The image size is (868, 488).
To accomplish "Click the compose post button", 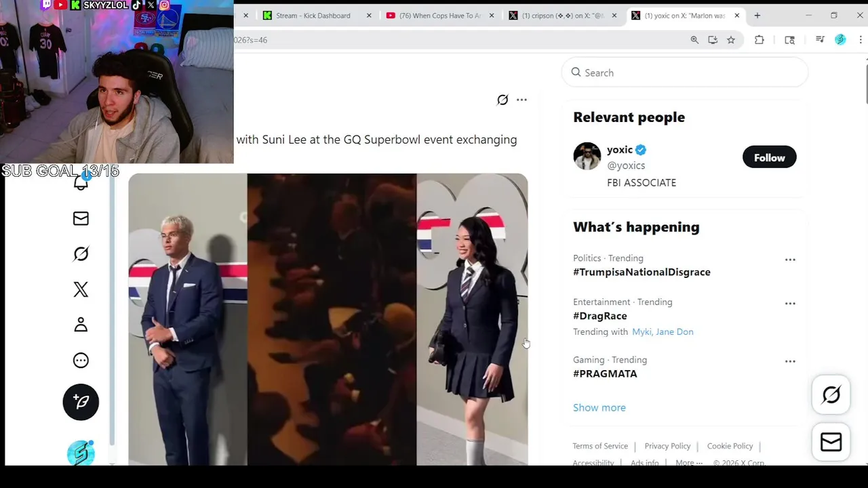I will point(81,402).
